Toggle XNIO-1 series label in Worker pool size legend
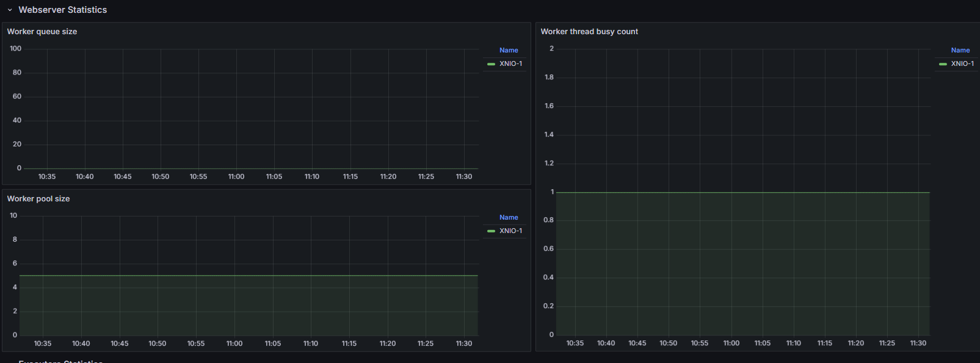The height and width of the screenshot is (363, 980). (x=510, y=231)
